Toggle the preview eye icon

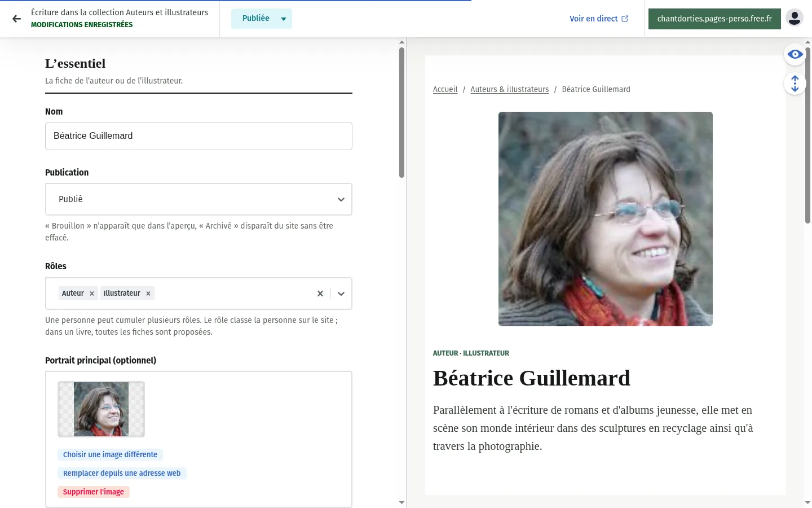tap(795, 54)
